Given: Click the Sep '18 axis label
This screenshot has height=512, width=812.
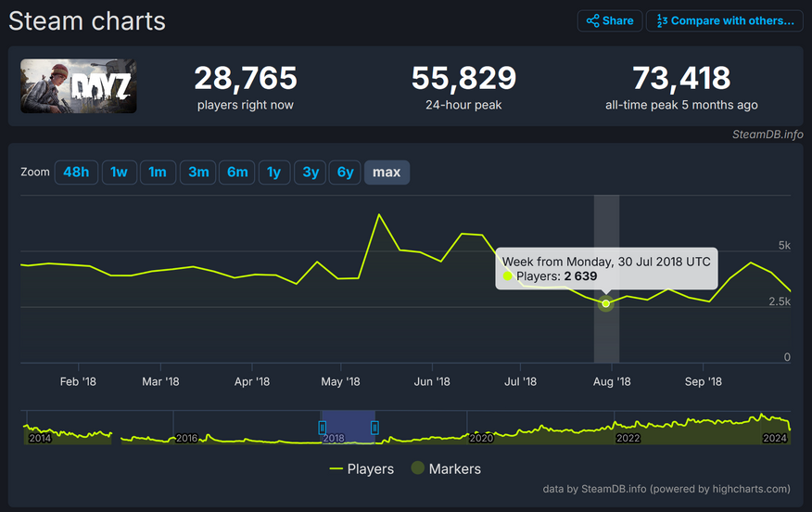Looking at the screenshot, I should pyautogui.click(x=704, y=382).
